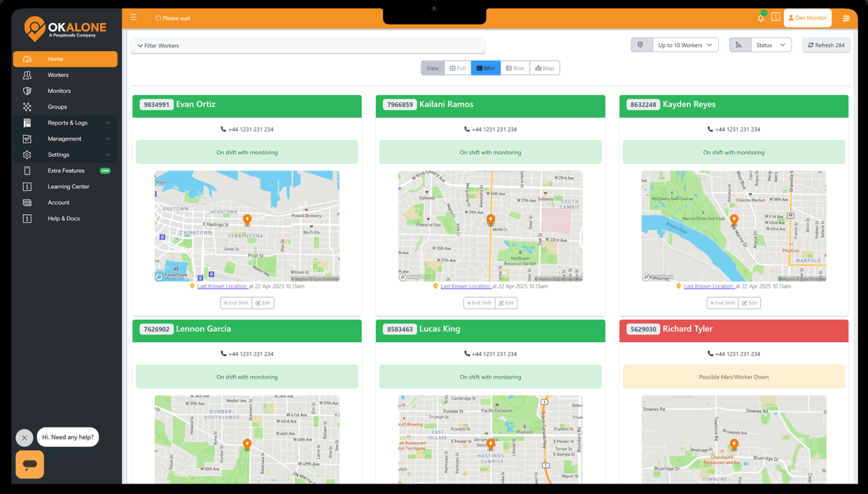
Task: Dismiss the help chat bubble with the X
Action: coord(24,438)
